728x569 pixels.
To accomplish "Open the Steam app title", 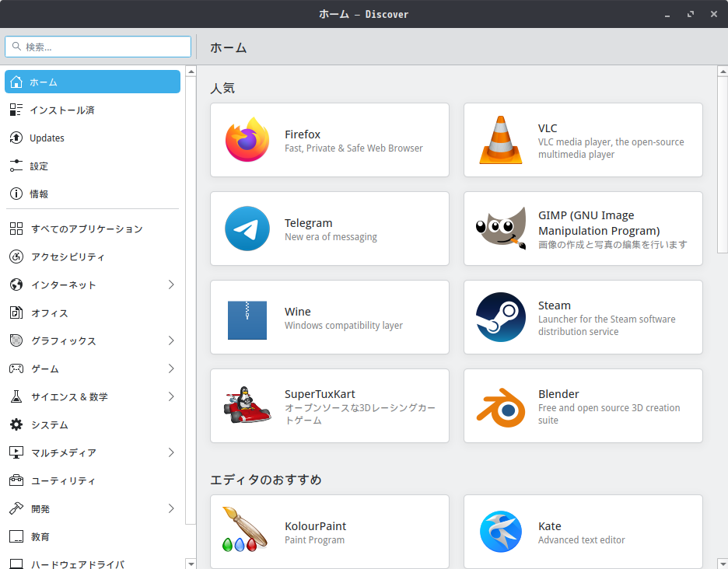I will (555, 305).
